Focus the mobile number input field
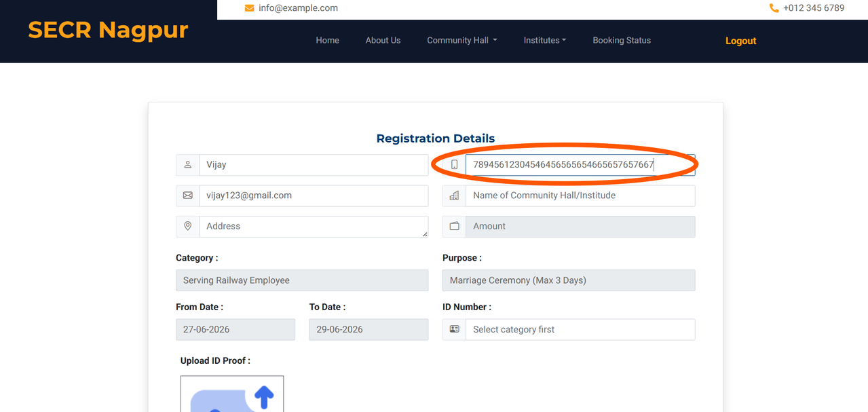This screenshot has width=868, height=412. (x=580, y=165)
